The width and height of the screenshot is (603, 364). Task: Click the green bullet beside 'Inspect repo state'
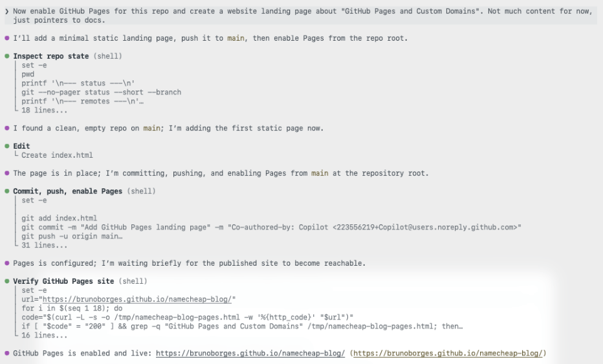pyautogui.click(x=7, y=56)
